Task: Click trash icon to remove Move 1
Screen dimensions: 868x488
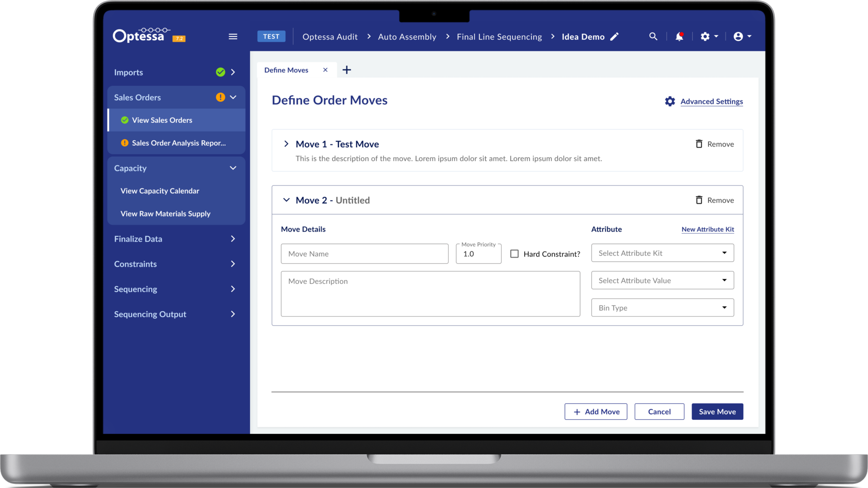Action: pyautogui.click(x=699, y=144)
